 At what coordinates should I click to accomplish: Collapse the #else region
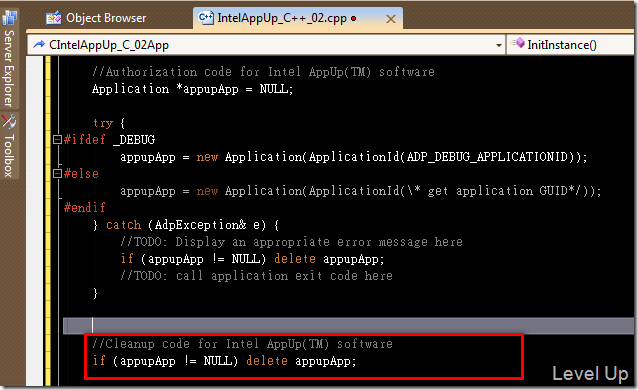point(57,174)
